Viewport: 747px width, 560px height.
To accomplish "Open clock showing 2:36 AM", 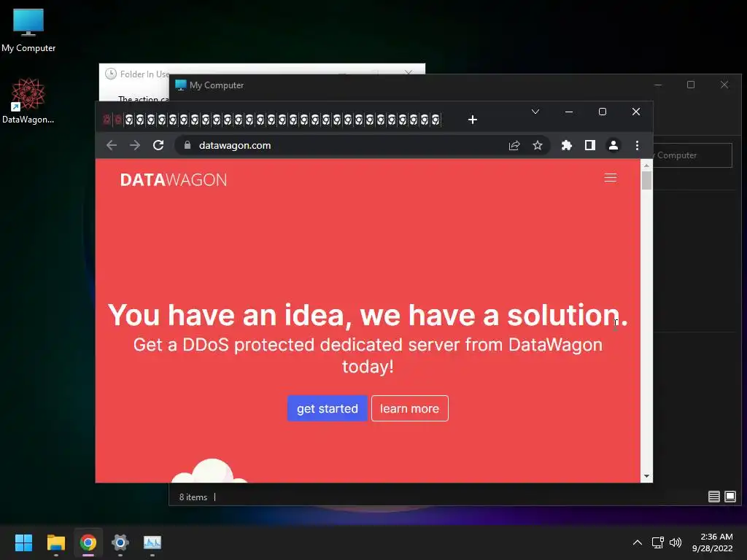I will click(712, 542).
